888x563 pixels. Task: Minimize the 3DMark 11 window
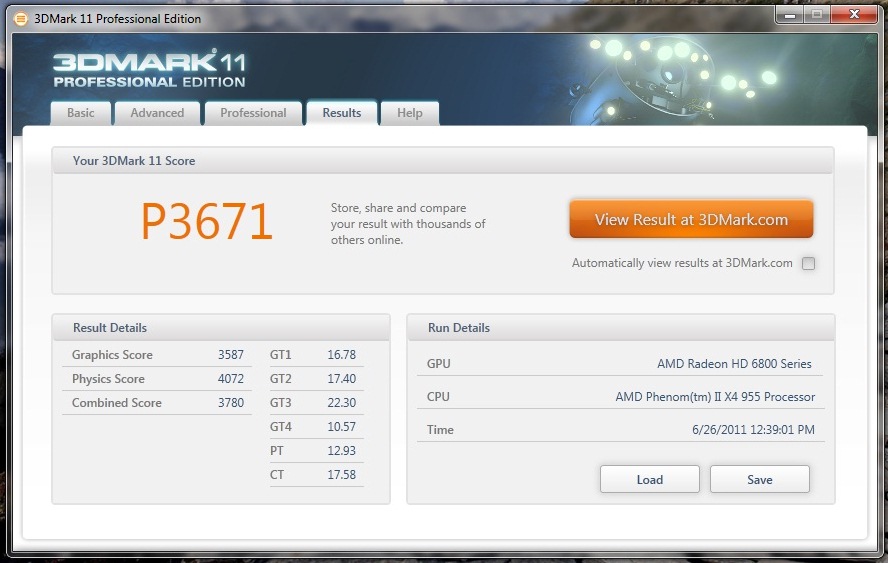(789, 15)
